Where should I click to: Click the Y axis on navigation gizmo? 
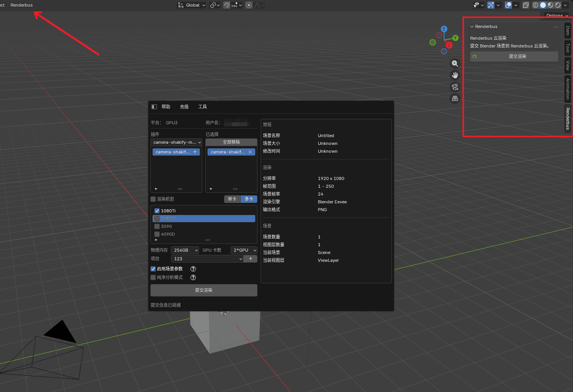[455, 38]
